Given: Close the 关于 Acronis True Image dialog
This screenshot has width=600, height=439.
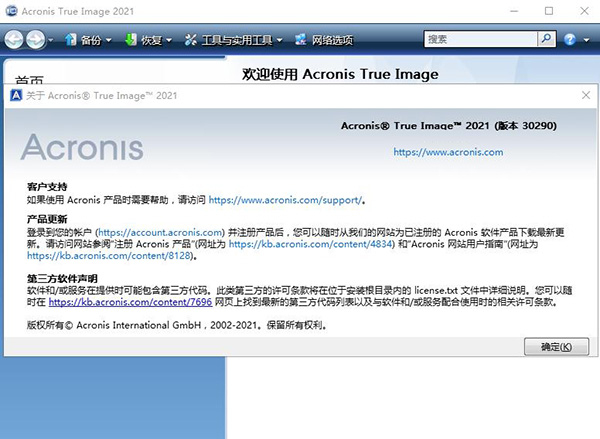Looking at the screenshot, I should pyautogui.click(x=586, y=95).
